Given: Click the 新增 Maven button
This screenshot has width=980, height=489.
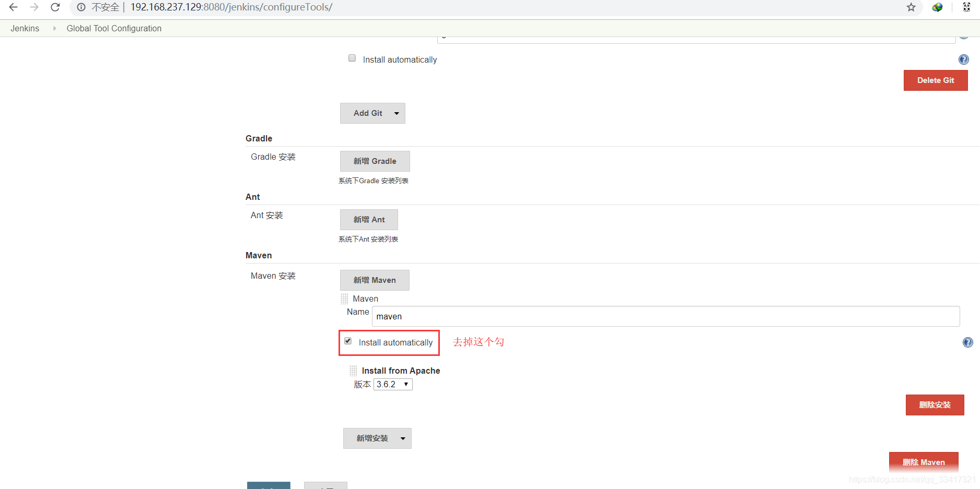Looking at the screenshot, I should click(375, 280).
